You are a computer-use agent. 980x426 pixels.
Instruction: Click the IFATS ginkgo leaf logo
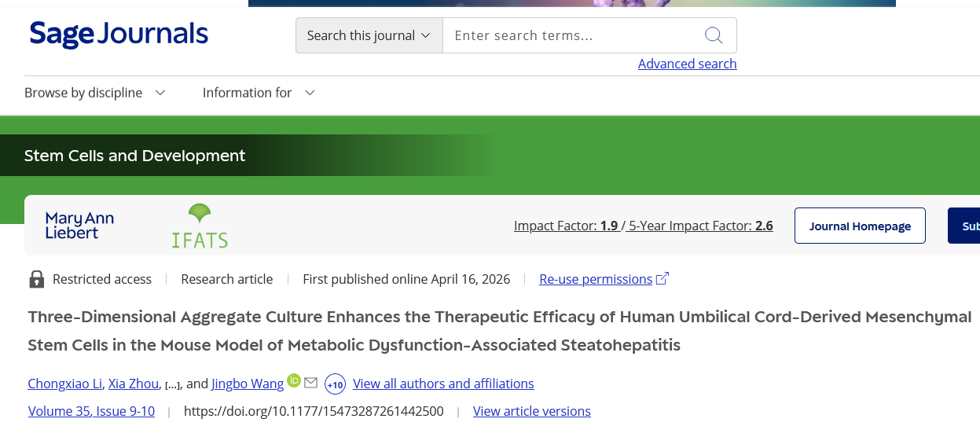200,226
